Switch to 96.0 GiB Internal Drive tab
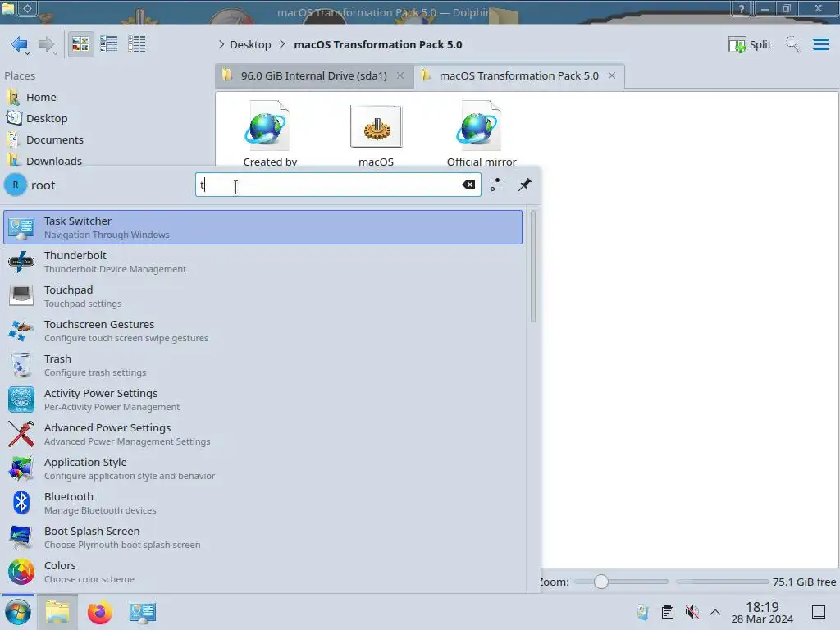Viewport: 840px width, 630px height. pos(314,75)
